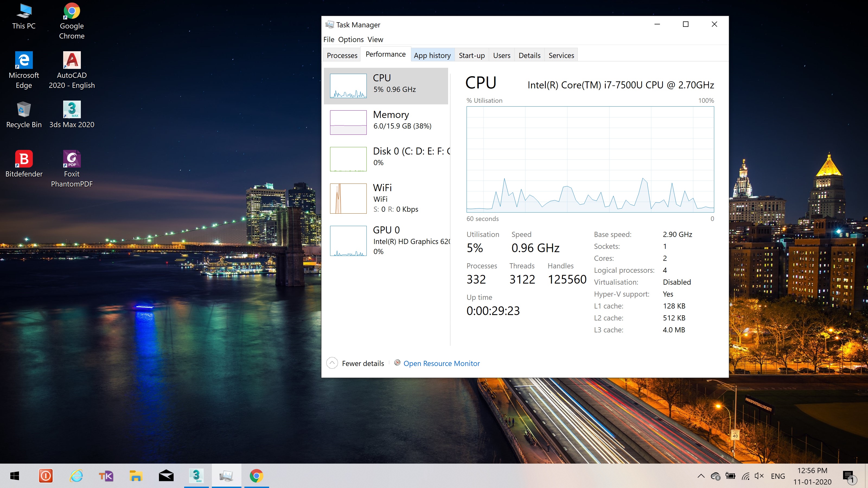Screen dimensions: 868x488
Task: Open the Services tab
Action: tap(561, 55)
